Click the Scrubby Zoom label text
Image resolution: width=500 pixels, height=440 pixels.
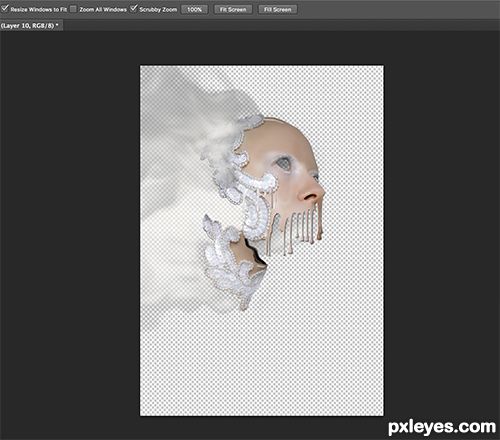(x=158, y=10)
